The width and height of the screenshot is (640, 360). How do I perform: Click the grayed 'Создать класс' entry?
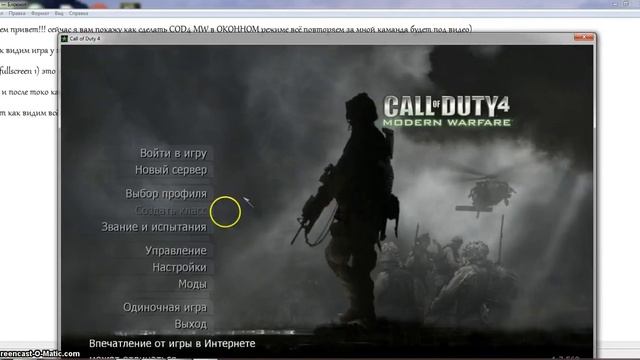(171, 211)
